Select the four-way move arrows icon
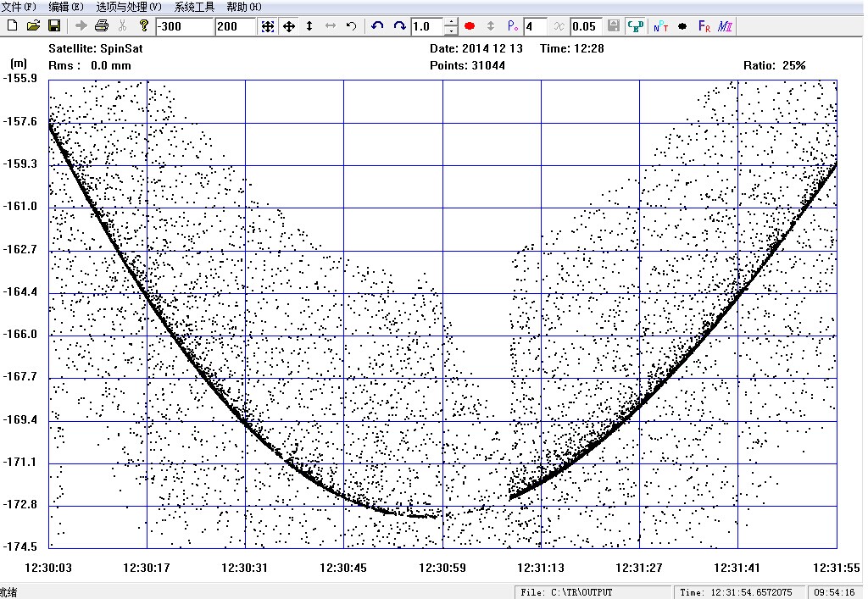Image resolution: width=868 pixels, height=599 pixels. tap(289, 26)
